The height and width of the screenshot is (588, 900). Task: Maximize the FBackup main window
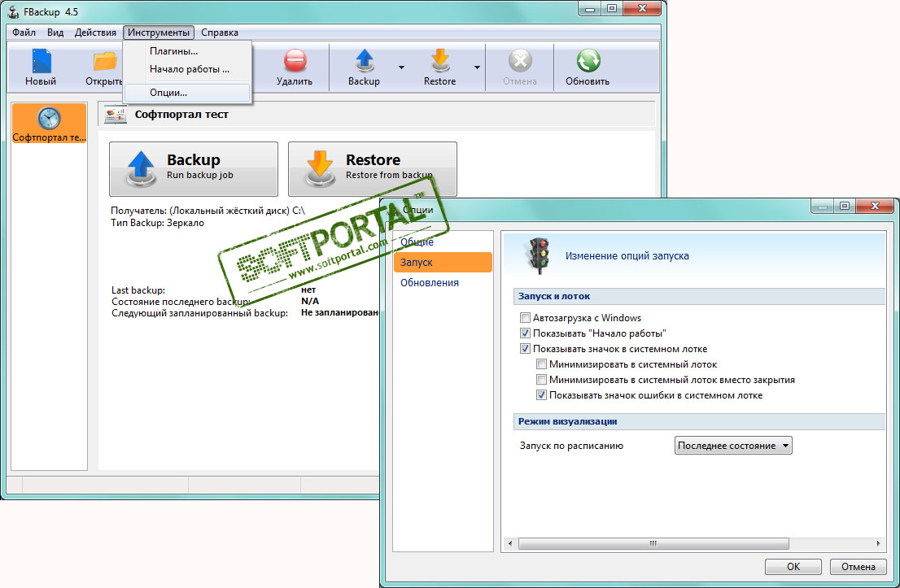[612, 8]
